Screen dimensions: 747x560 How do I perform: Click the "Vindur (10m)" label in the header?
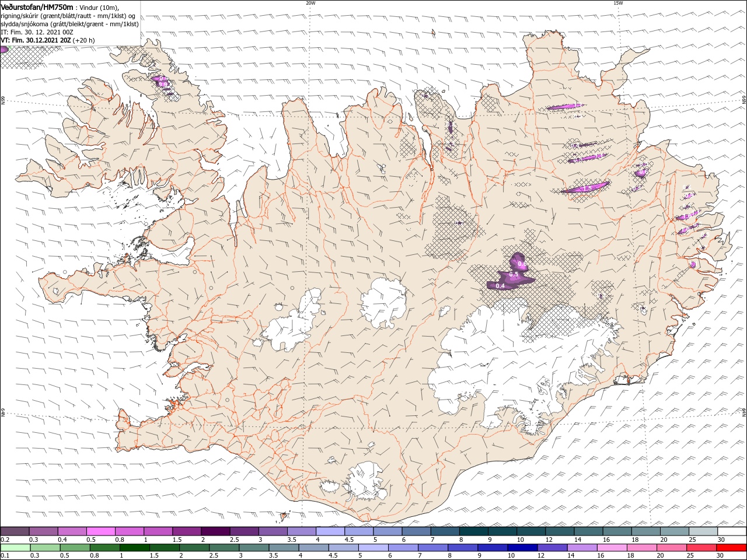click(x=98, y=7)
